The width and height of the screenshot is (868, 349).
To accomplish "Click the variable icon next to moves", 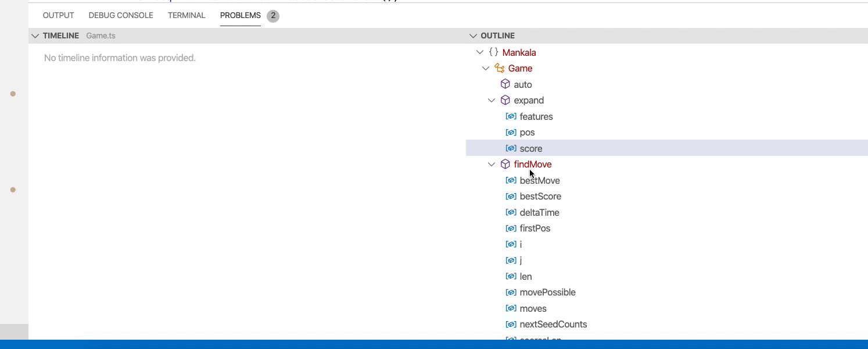I will 511,308.
